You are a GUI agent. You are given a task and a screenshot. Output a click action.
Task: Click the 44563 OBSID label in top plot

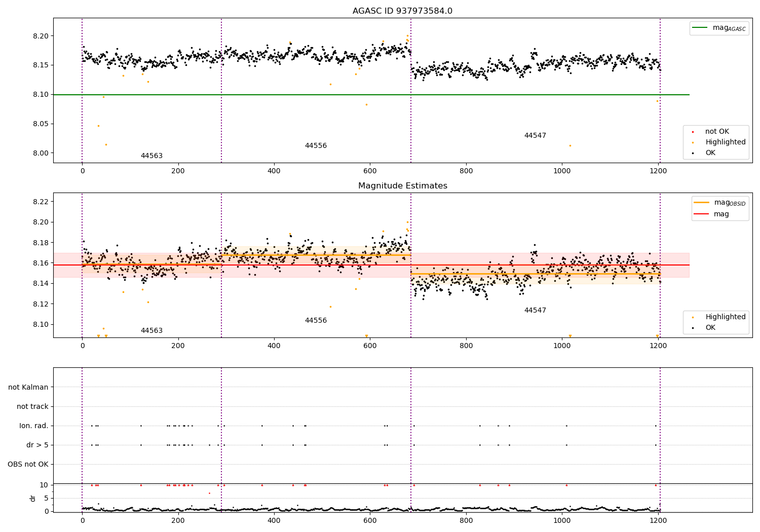coord(151,156)
